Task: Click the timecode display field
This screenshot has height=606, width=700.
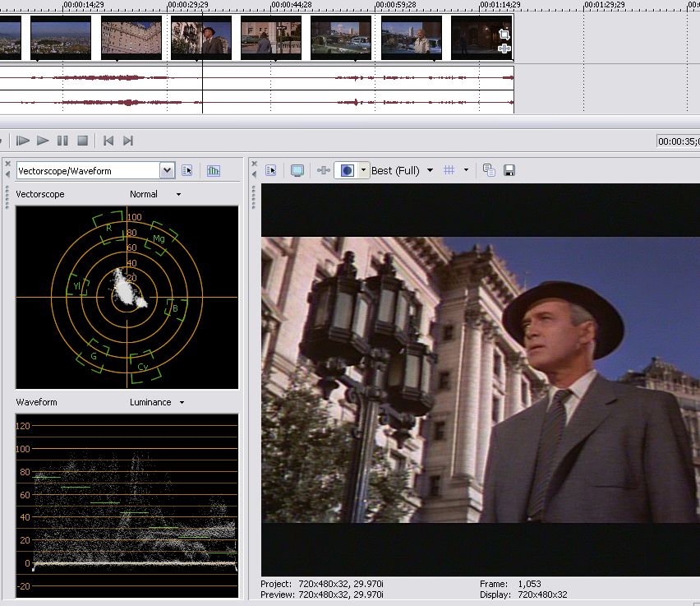Action: [678, 141]
